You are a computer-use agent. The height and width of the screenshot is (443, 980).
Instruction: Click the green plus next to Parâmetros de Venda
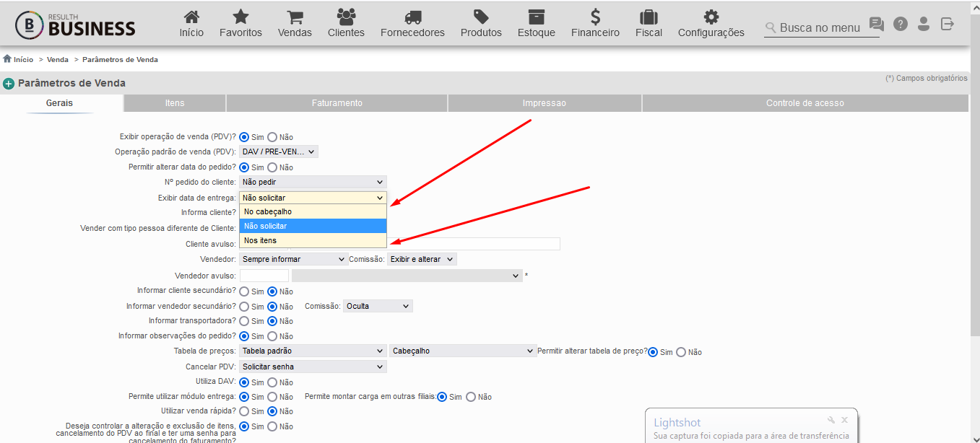(x=9, y=84)
